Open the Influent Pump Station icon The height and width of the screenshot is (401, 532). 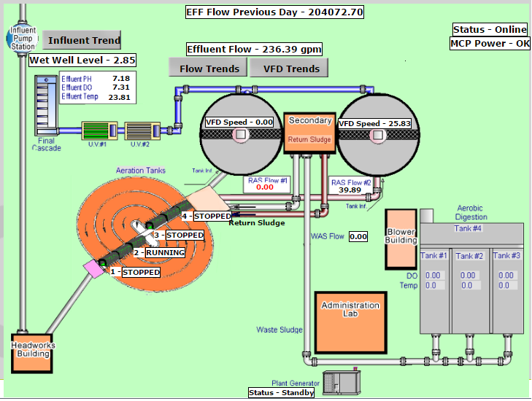click(23, 39)
